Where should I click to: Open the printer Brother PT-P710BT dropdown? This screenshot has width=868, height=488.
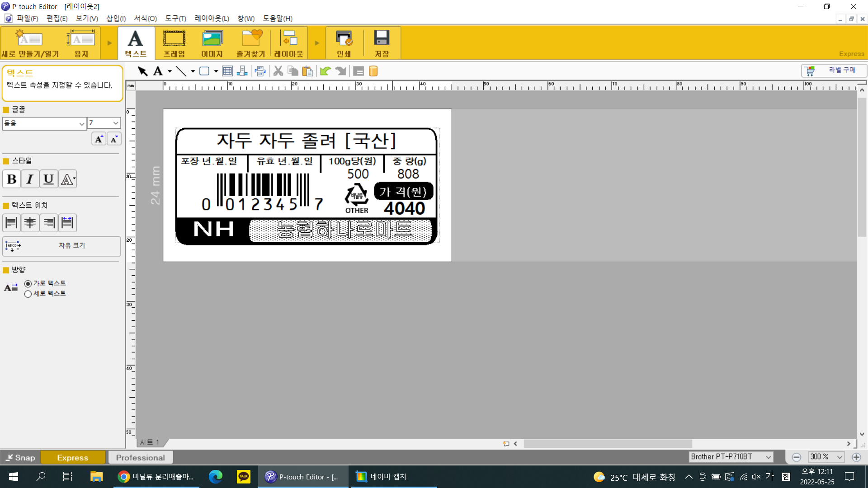click(x=768, y=457)
